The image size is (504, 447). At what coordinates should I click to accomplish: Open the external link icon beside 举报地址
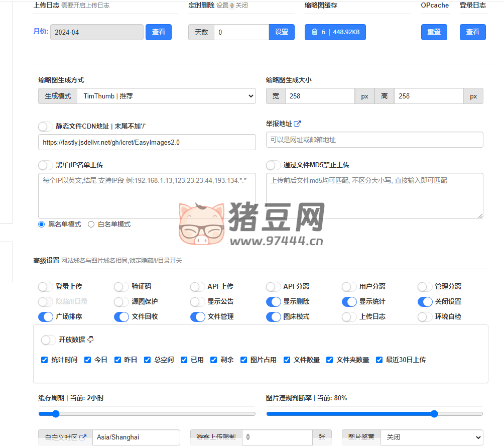[297, 124]
